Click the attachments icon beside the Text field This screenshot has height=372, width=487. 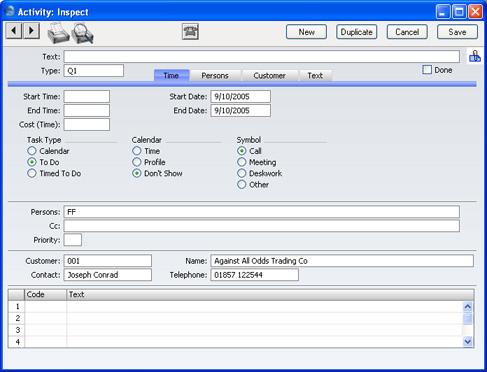475,56
